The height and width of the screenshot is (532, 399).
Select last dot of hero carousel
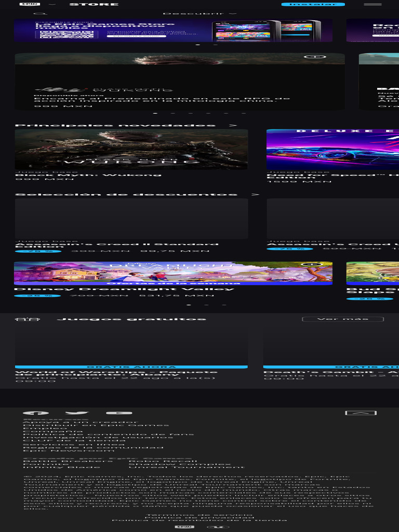click(x=243, y=113)
